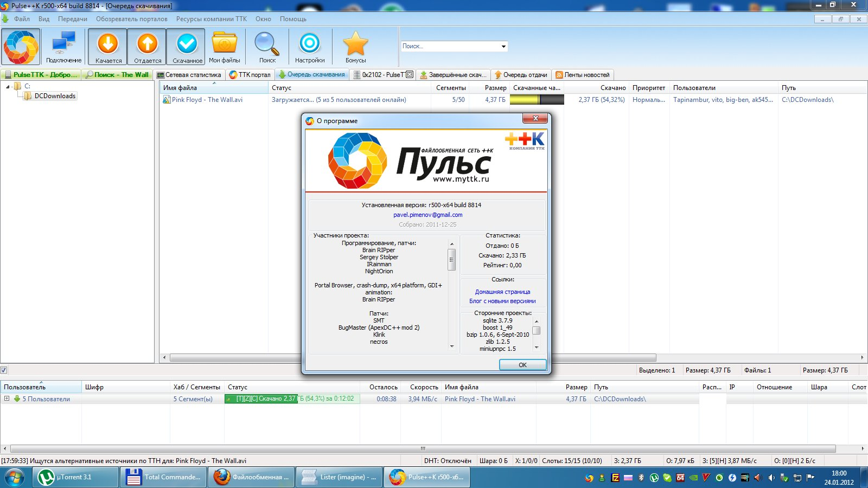Open the Окно menu
Screen dimensions: 868x488
[x=263, y=19]
